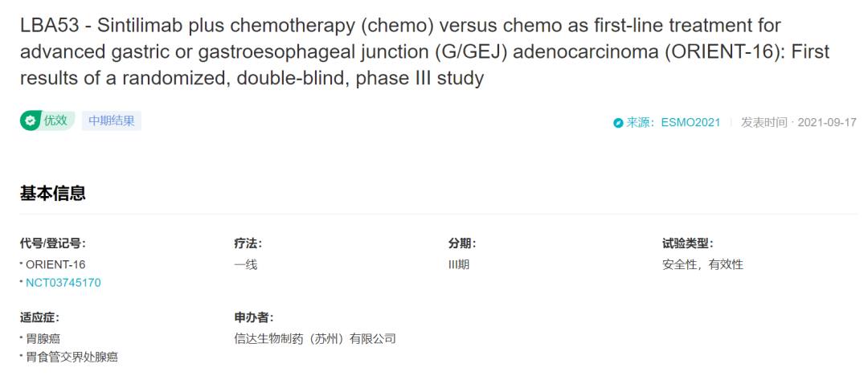868x380 pixels.
Task: Click the 安全性,有效性 trial type value
Action: [x=702, y=264]
